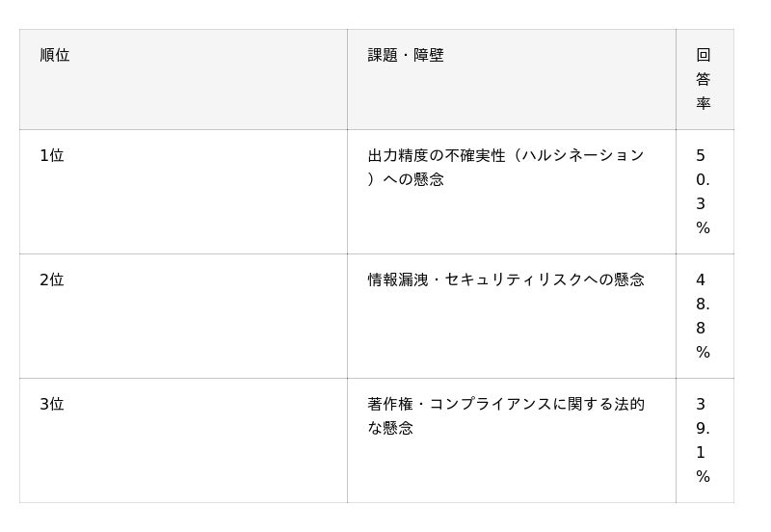Select the 48.8% response rate cell
Screen dimensions: 771x532
click(x=704, y=316)
